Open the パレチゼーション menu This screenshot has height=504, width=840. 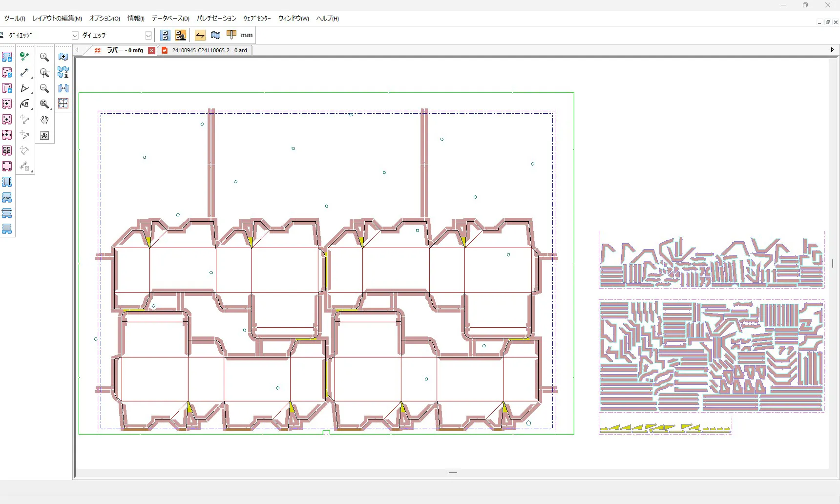216,19
